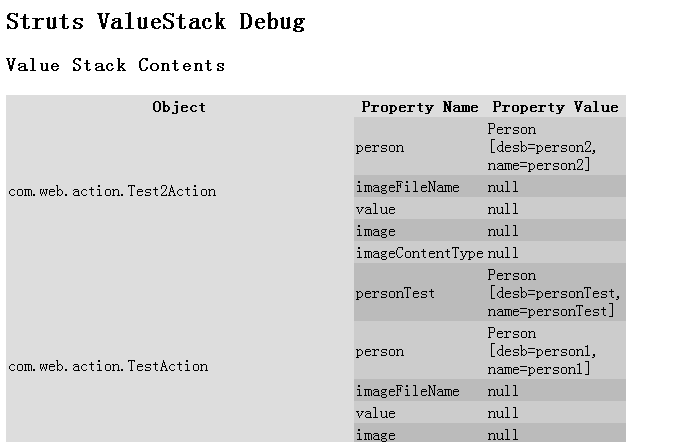689x442 pixels.
Task: Click the person property of Test2Action
Action: click(x=380, y=147)
